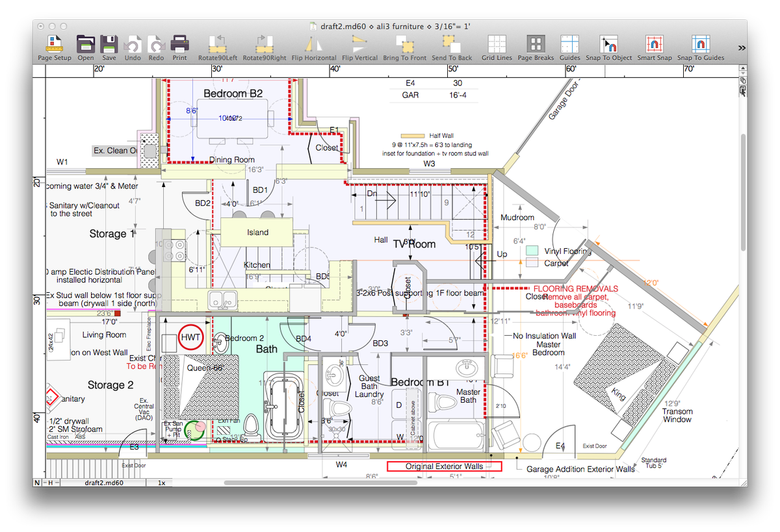Select the W3 window label

[429, 163]
